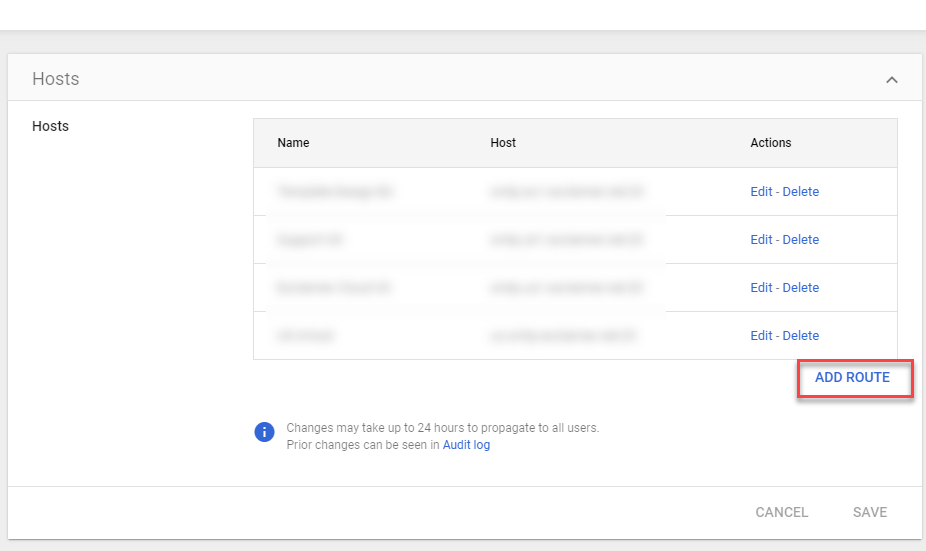Screen dimensions: 926x551
Task: Open the Audit log link
Action: pyautogui.click(x=466, y=445)
